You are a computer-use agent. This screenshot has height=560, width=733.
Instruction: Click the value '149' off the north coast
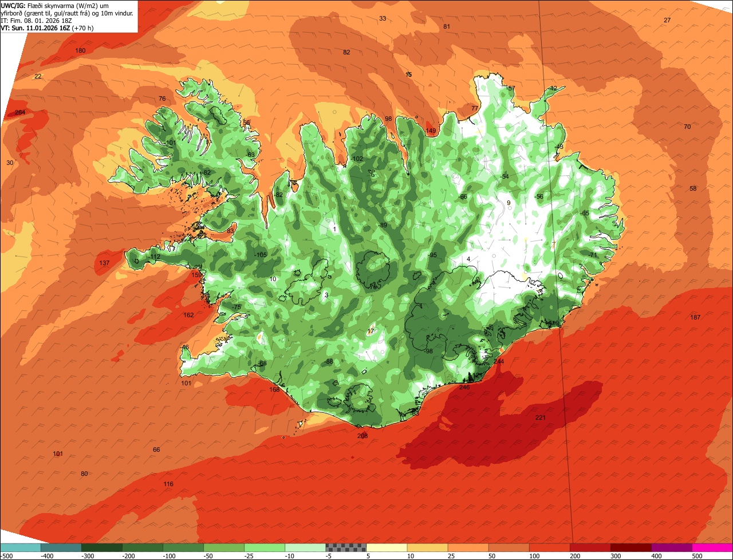pos(431,131)
